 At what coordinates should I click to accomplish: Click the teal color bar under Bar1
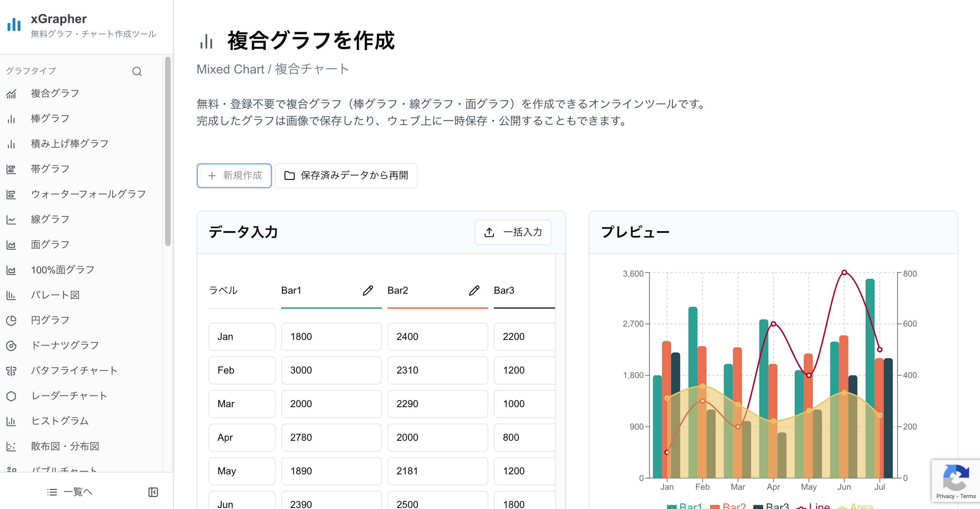331,308
